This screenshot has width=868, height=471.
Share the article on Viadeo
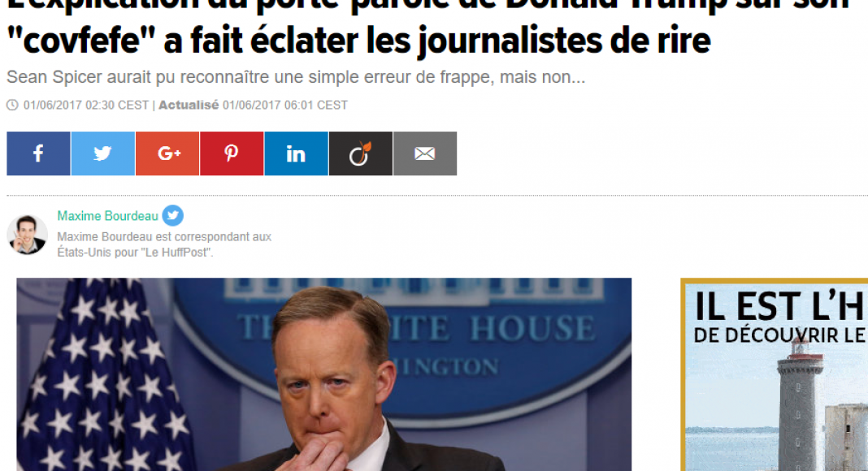[360, 153]
